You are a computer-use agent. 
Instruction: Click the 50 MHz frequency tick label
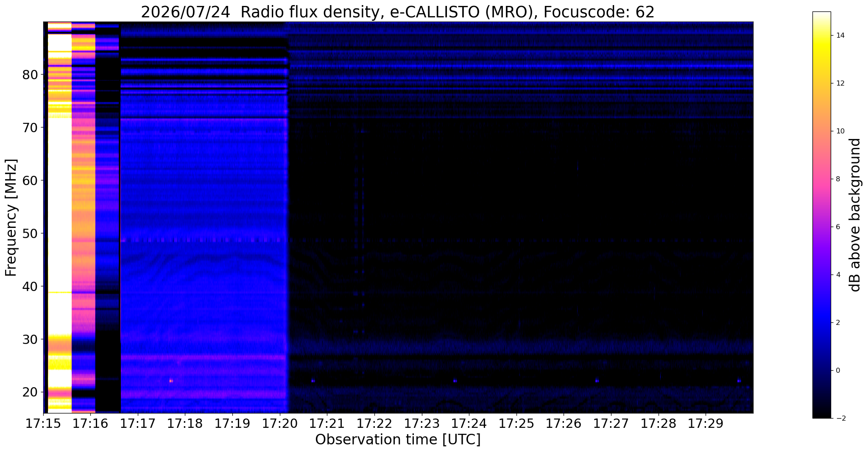click(x=30, y=234)
